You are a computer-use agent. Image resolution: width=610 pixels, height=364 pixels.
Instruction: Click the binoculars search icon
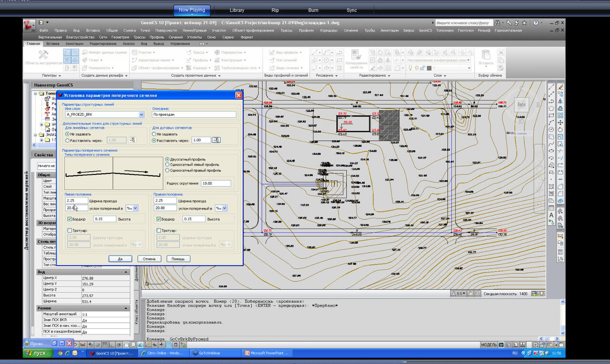[498, 22]
